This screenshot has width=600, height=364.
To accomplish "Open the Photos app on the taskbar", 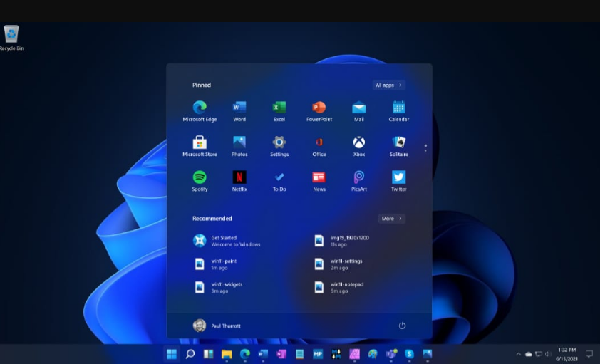I will click(428, 354).
